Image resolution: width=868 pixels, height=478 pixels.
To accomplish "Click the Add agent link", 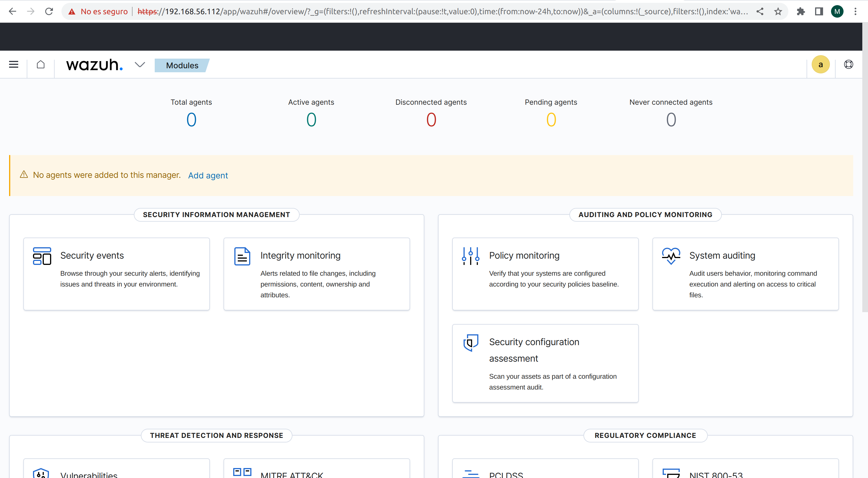I will click(x=208, y=175).
